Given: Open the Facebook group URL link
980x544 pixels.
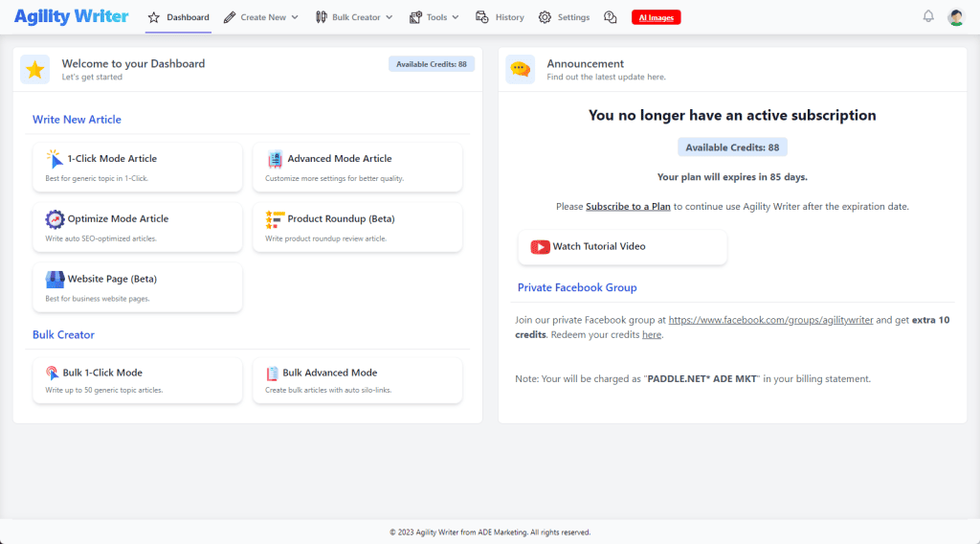Looking at the screenshot, I should tap(770, 320).
